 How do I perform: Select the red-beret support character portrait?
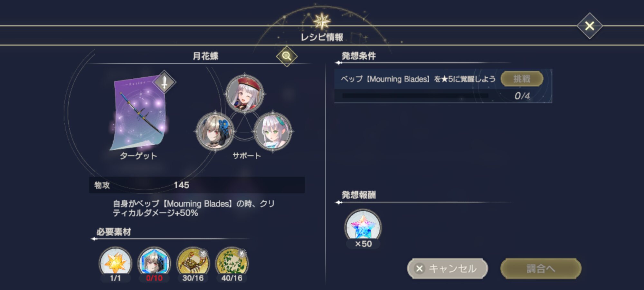pos(244,93)
